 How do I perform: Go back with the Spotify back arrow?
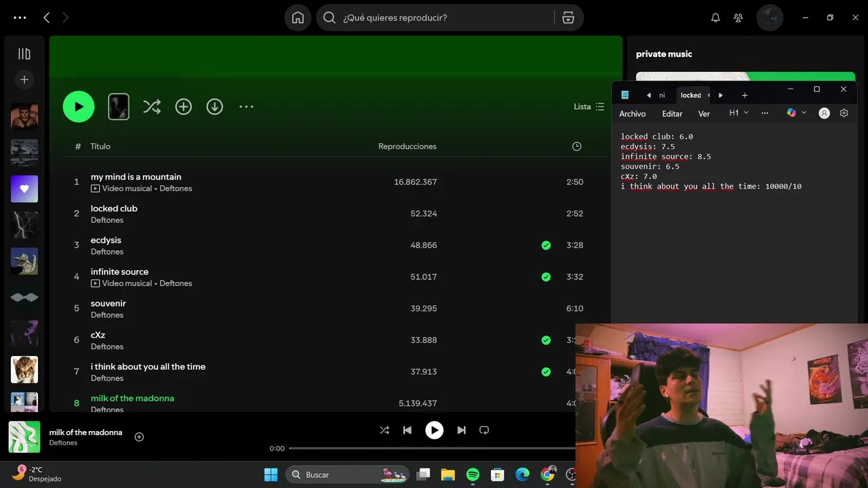click(x=46, y=18)
